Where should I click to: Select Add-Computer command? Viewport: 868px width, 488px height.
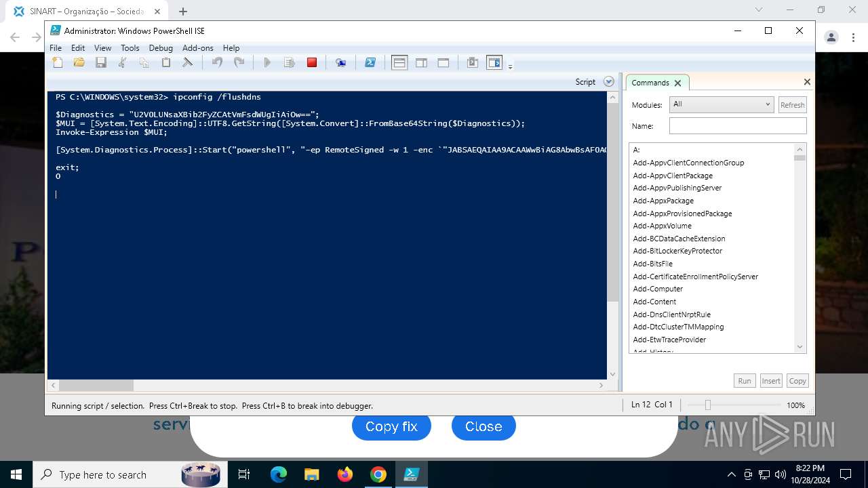[x=658, y=289]
